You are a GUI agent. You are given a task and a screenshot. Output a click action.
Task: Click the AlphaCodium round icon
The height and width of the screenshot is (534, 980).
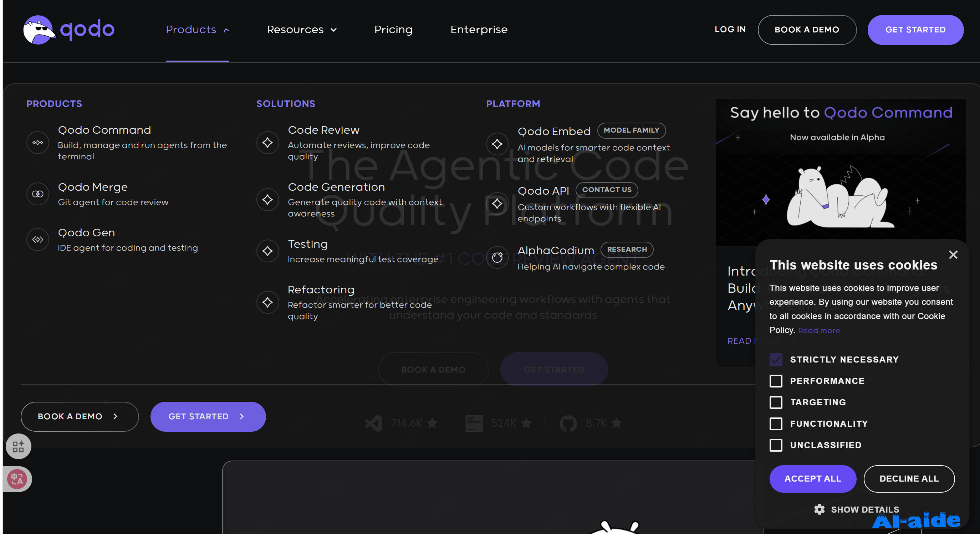tap(497, 257)
